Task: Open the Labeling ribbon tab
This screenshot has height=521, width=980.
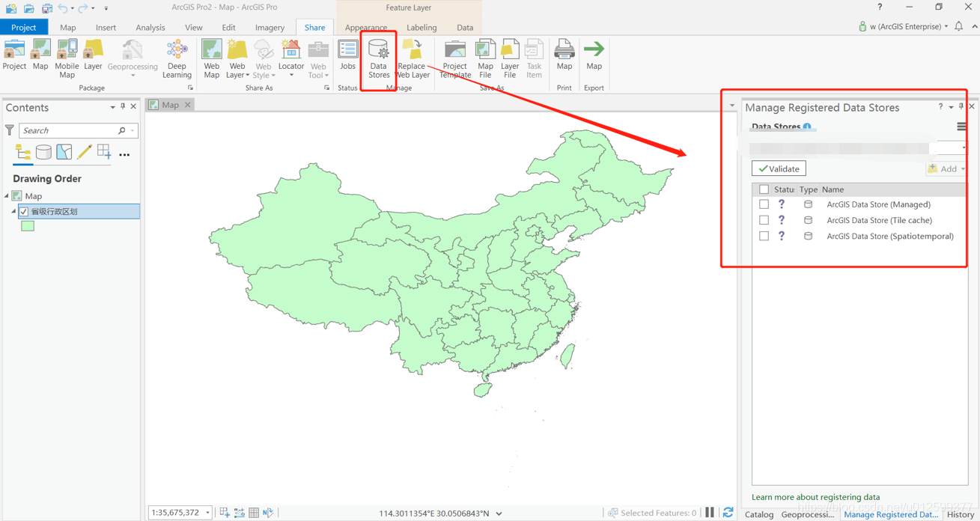Action: coord(421,27)
